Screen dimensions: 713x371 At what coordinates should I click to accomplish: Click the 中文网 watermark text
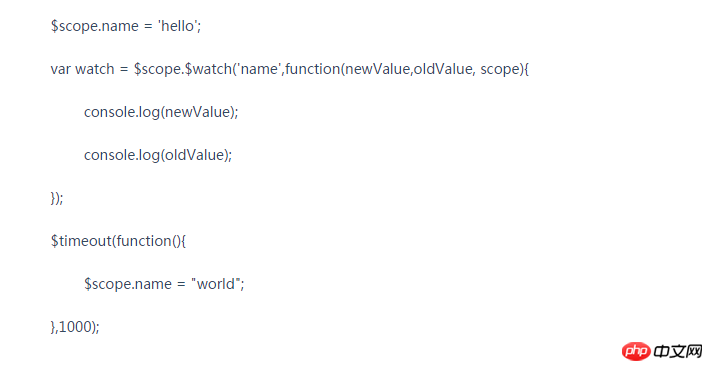pos(678,351)
